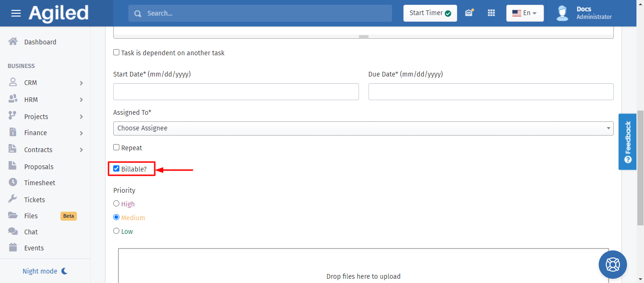Open Proposals in the sidebar

[x=39, y=167]
